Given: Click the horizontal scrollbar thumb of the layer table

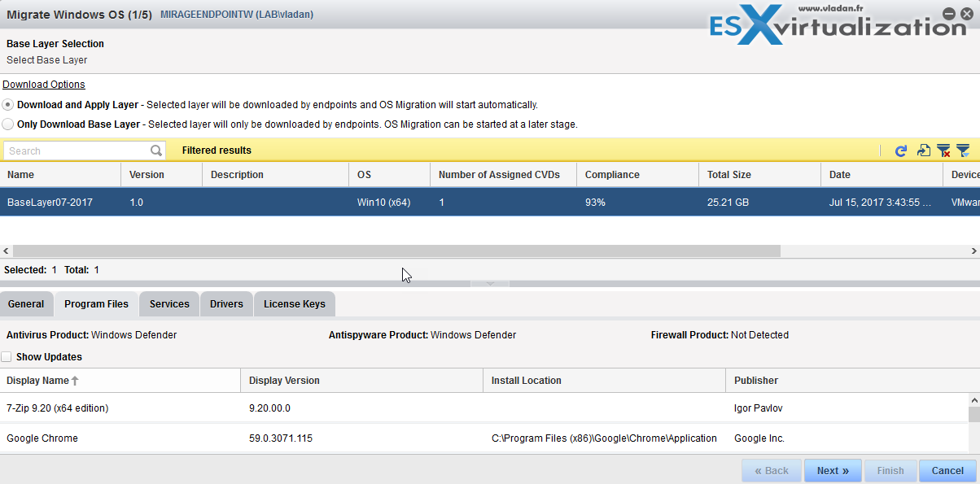Looking at the screenshot, I should [x=396, y=251].
